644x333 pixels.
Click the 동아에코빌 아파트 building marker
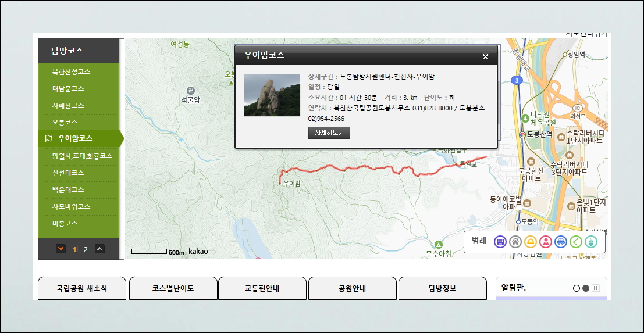(x=527, y=203)
